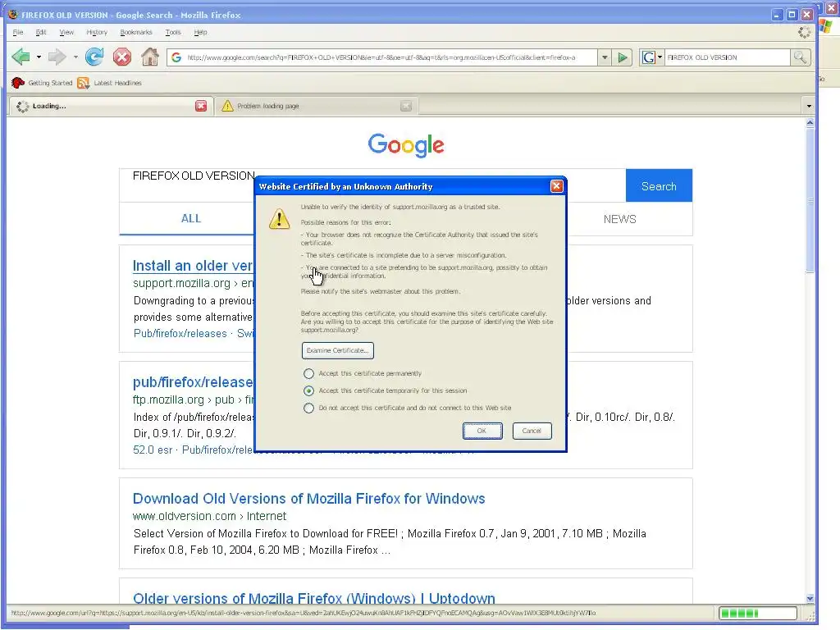Expand the address bar URL dropdown
Viewport: 840px width, 630px height.
[x=605, y=57]
